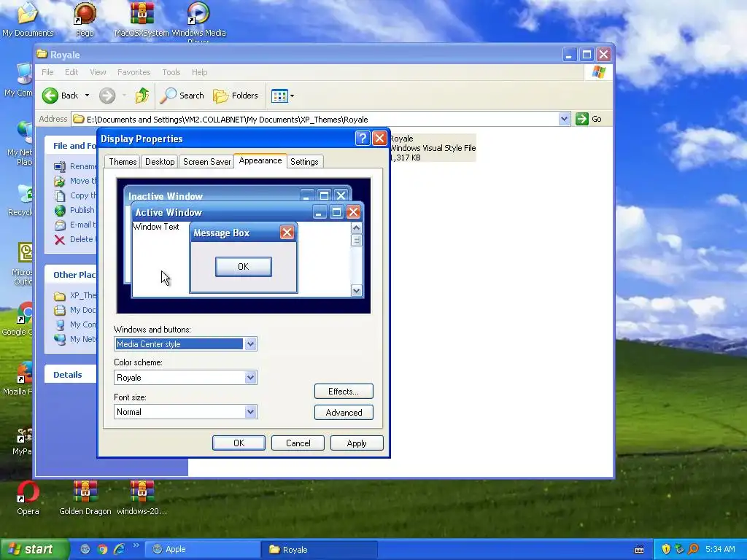Select the Golden Dragon archive icon
The width and height of the screenshot is (747, 560).
pyautogui.click(x=85, y=498)
